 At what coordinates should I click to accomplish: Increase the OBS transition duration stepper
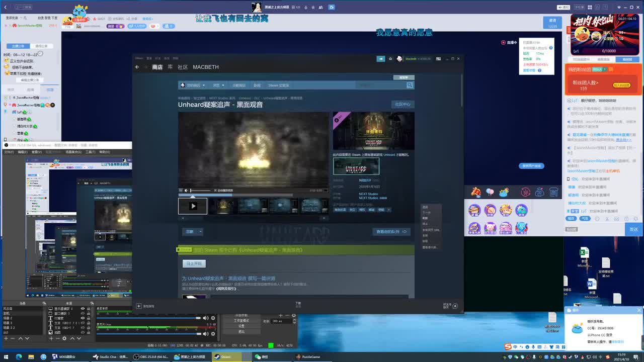click(x=294, y=319)
